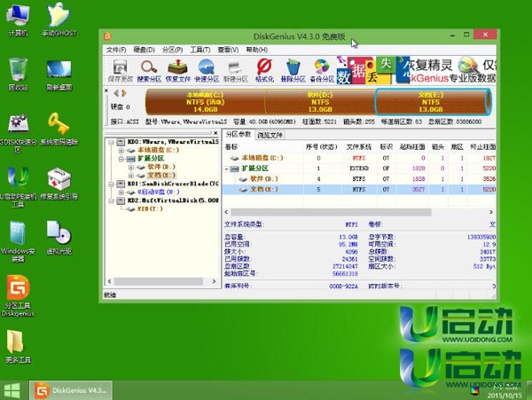532x400 pixels.
Task: Switch to the 浏览文件 tab
Action: pos(270,135)
